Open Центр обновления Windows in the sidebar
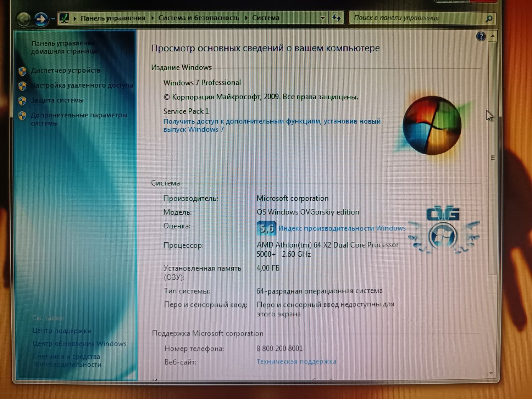Image resolution: width=532 pixels, height=399 pixels. (79, 344)
